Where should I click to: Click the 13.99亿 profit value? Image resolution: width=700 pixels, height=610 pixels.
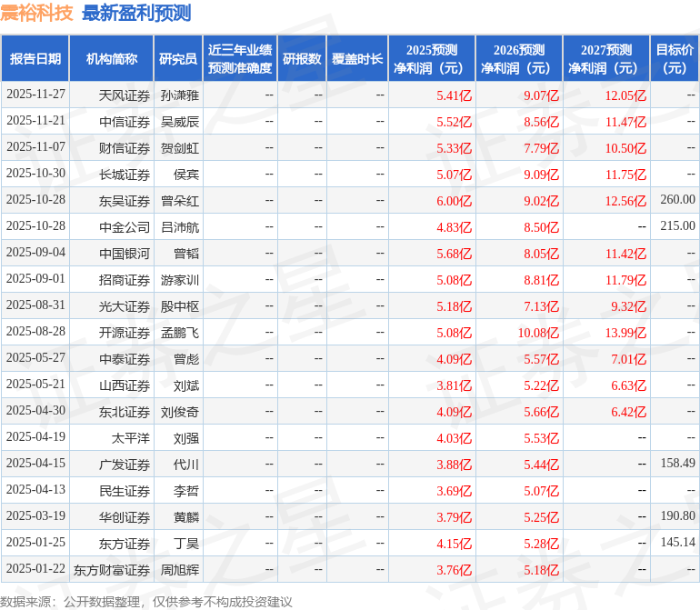click(x=625, y=333)
